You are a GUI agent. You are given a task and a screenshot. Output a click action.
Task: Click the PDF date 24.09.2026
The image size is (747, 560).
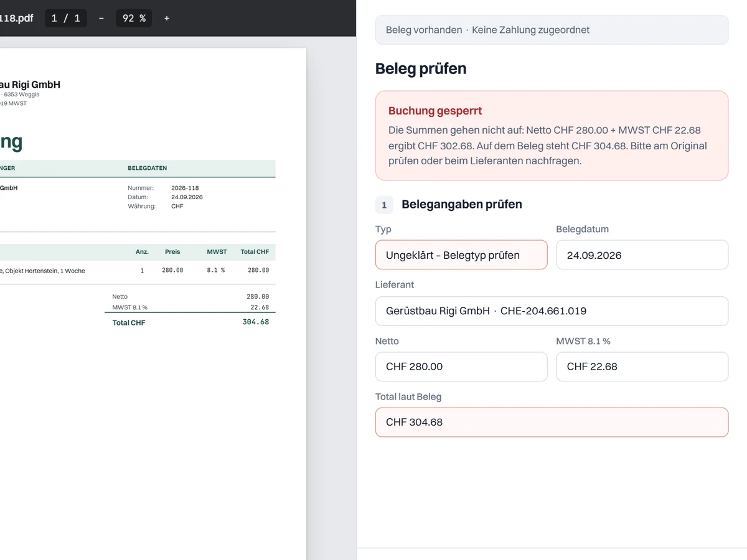pos(187,197)
